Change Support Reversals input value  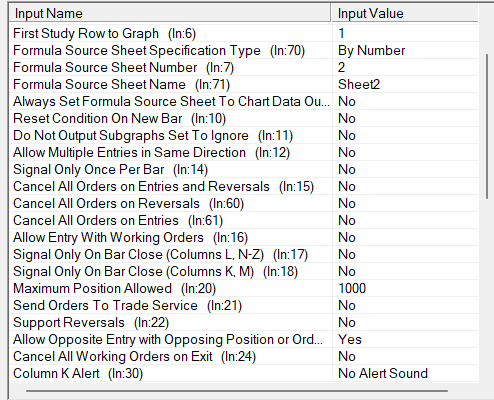coord(405,322)
